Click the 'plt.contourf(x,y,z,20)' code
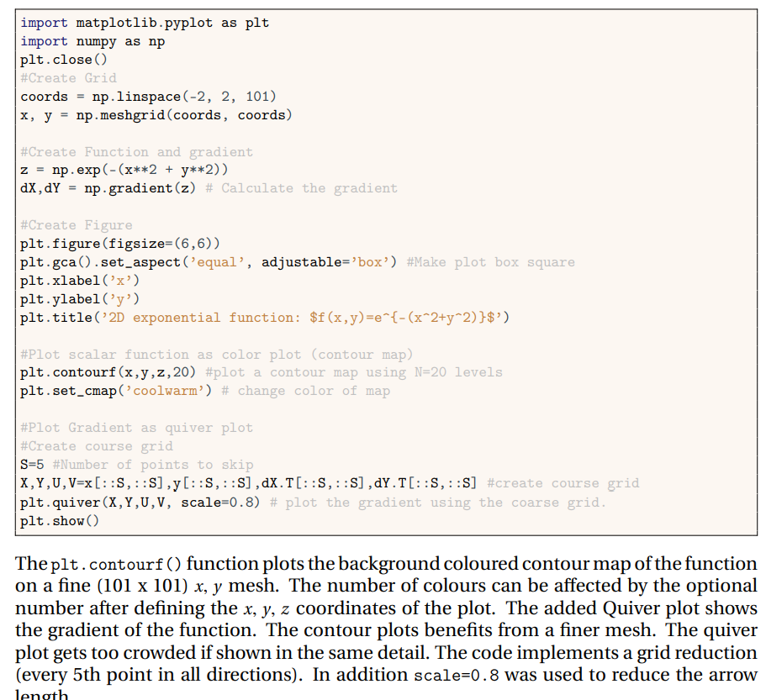Screen dimensions: 766x700 (108, 372)
